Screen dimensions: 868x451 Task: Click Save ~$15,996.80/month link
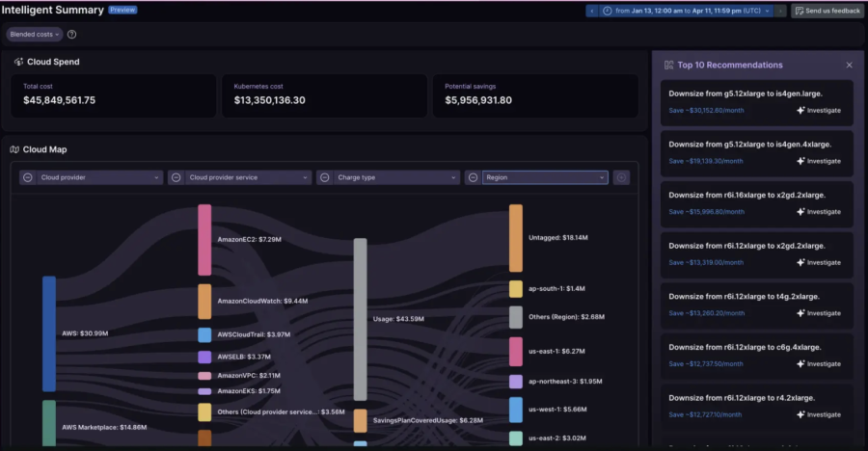click(x=706, y=212)
